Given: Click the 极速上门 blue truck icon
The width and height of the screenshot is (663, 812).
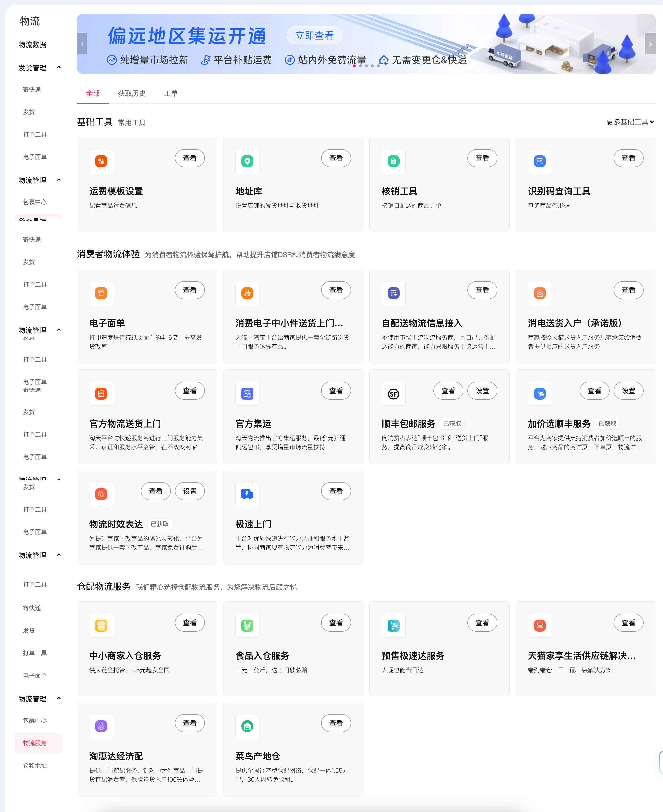Looking at the screenshot, I should tap(247, 494).
